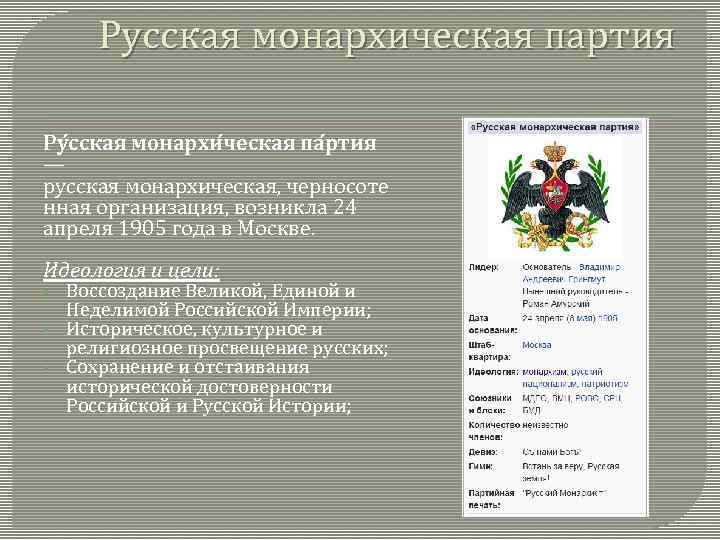Click the underlined heading 'Идеология и цели:'

[131, 270]
